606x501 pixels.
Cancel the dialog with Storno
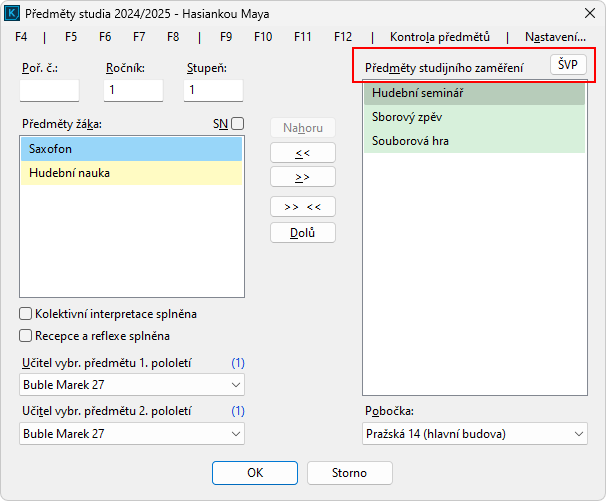point(349,473)
